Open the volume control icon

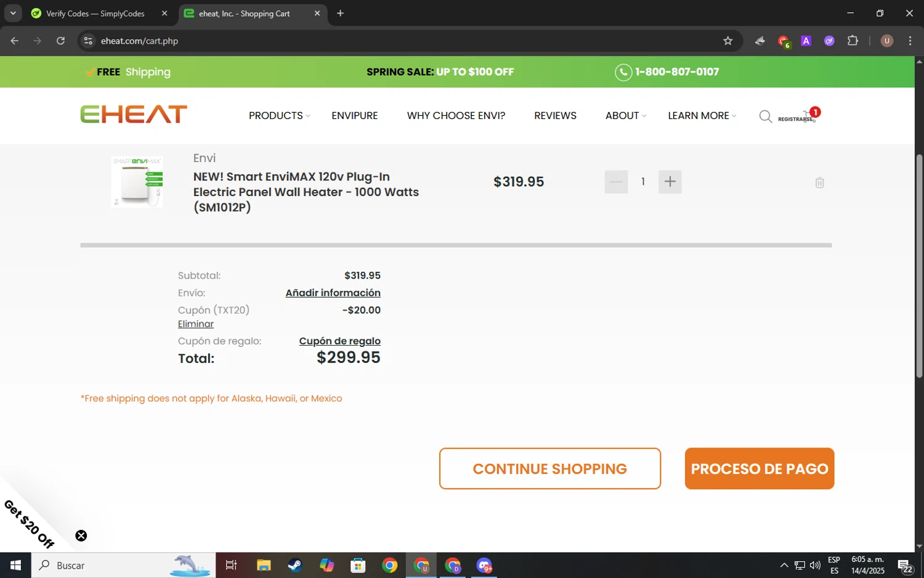(x=815, y=565)
